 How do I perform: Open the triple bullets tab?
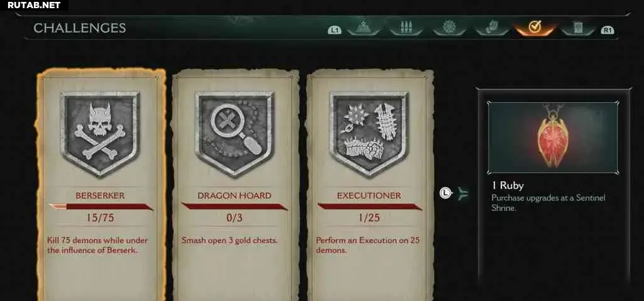point(406,28)
